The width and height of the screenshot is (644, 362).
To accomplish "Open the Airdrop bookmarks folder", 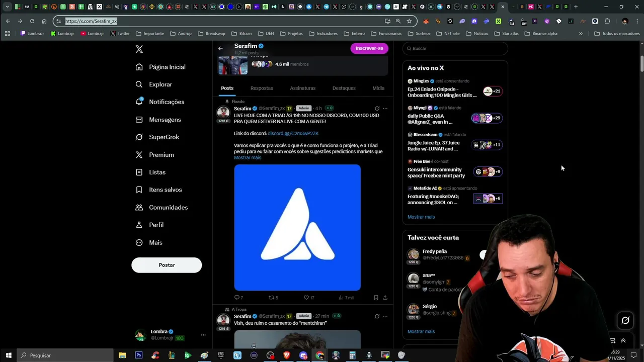I will coord(181,34).
